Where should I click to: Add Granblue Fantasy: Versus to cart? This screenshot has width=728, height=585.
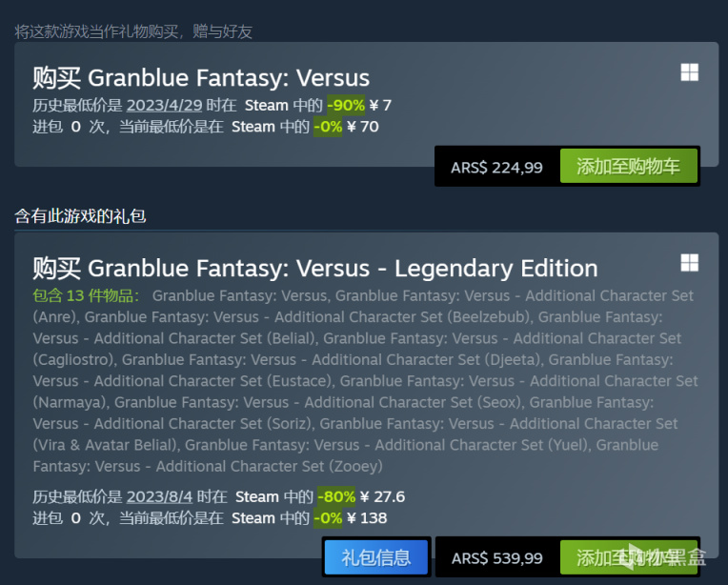[x=628, y=167]
